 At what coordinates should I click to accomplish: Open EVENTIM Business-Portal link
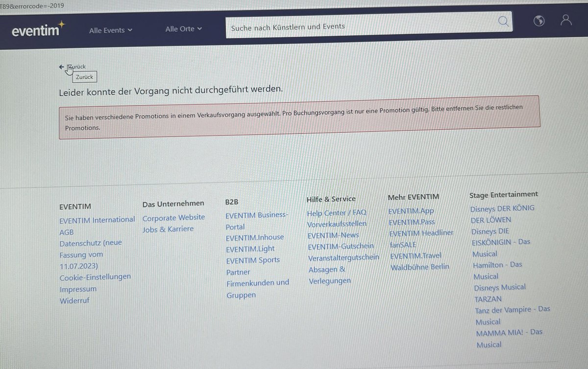tap(257, 221)
